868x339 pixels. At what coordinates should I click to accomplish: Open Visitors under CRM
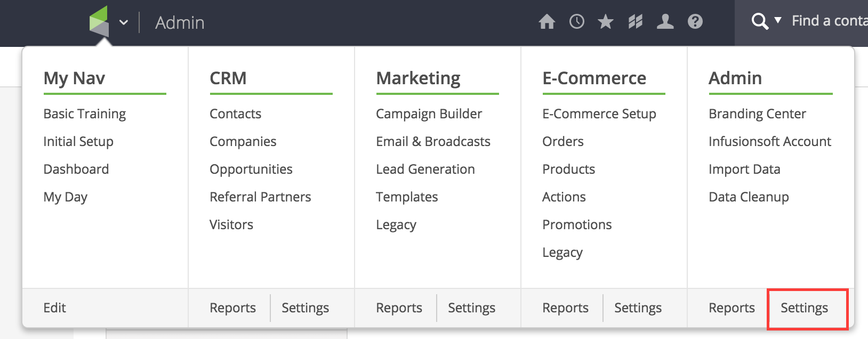point(231,225)
